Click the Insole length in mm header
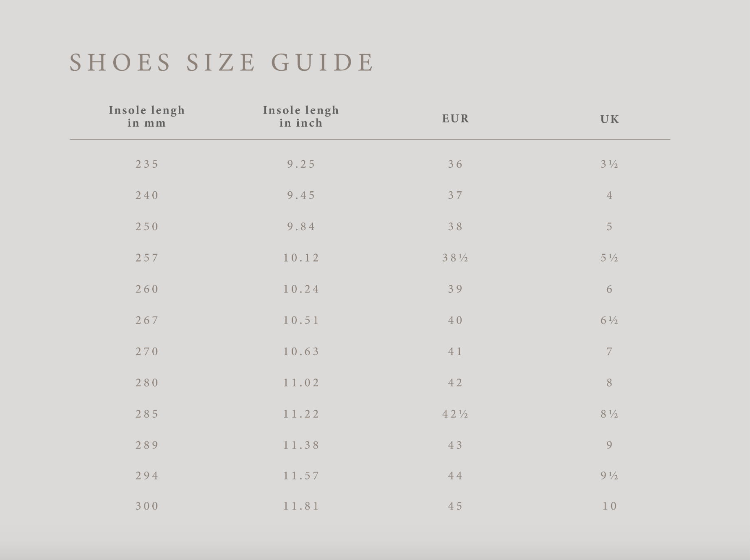Image resolution: width=750 pixels, height=560 pixels. click(147, 116)
